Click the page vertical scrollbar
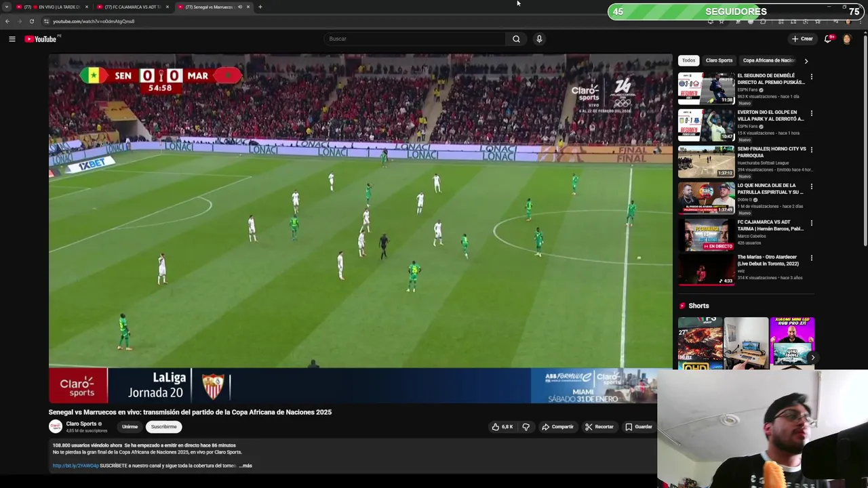Image resolution: width=868 pixels, height=488 pixels. (865, 139)
